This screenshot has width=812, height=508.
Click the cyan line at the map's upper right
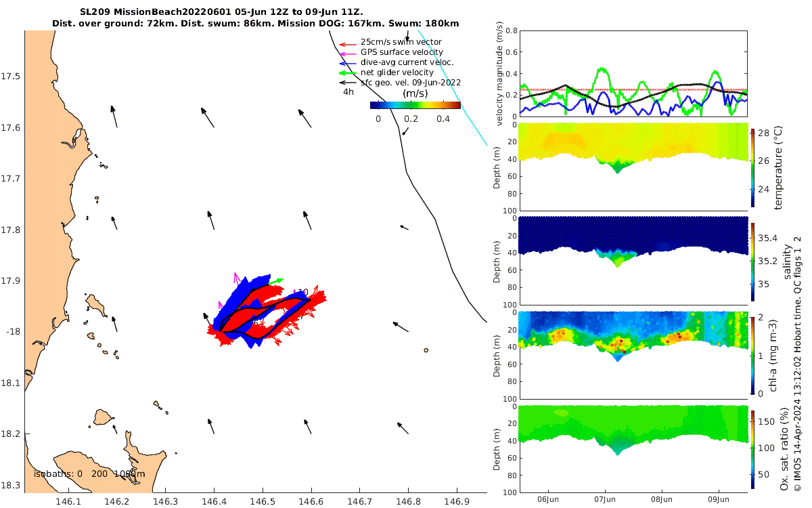coord(452,87)
